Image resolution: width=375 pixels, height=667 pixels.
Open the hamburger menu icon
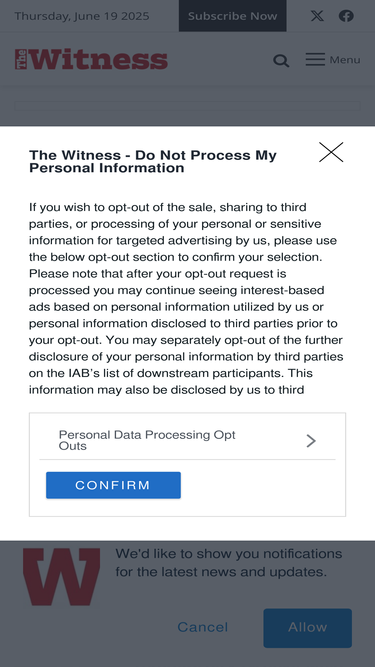pyautogui.click(x=315, y=60)
